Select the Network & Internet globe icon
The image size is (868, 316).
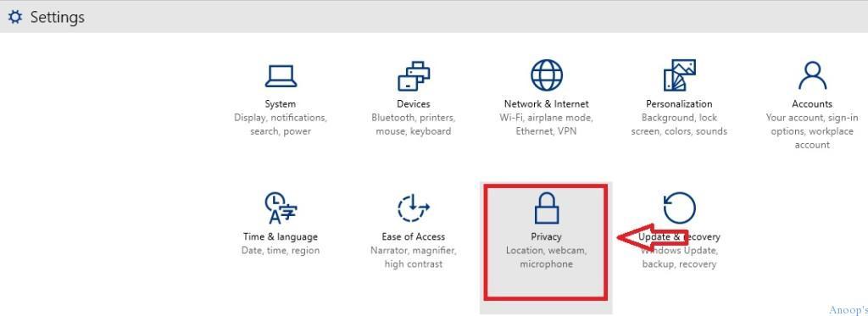[x=547, y=75]
